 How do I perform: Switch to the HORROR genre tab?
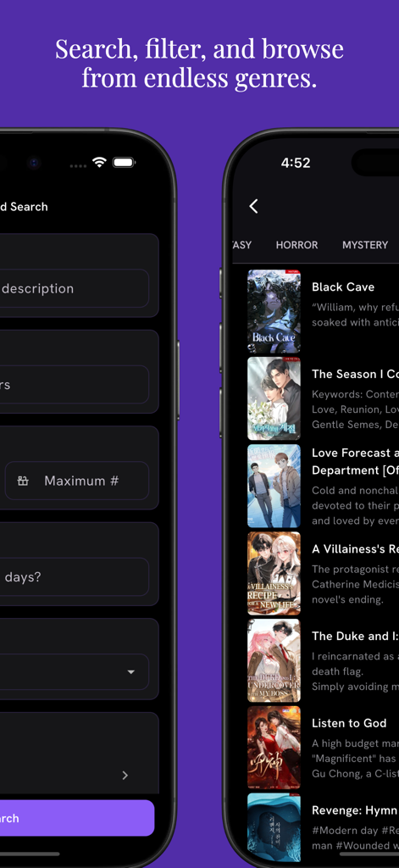296,245
